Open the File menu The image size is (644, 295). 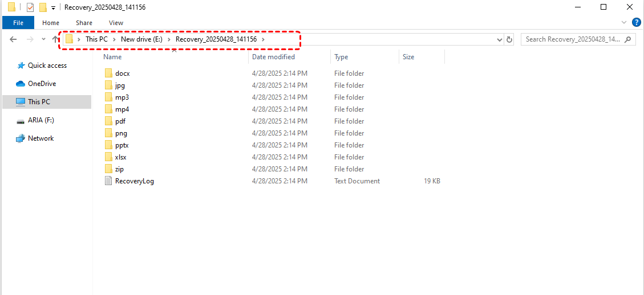[x=18, y=23]
